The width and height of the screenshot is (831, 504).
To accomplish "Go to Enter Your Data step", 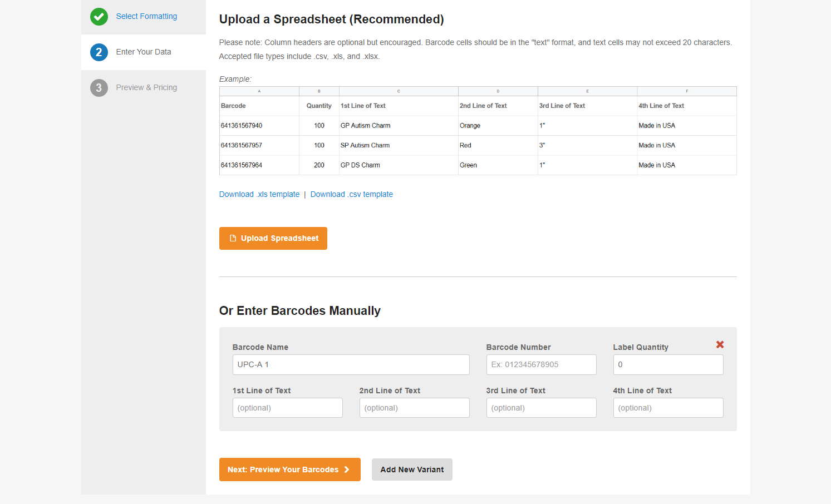I will pyautogui.click(x=144, y=52).
